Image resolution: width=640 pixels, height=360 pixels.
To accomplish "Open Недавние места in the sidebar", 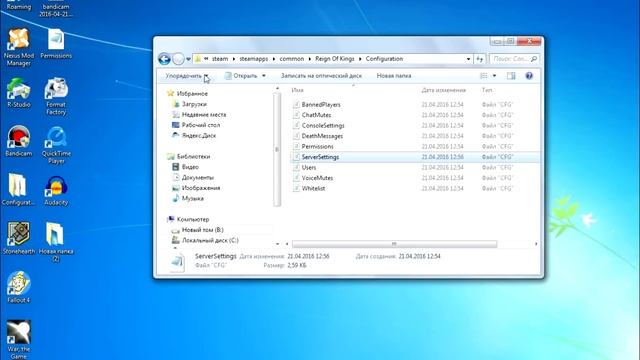I will click(199, 115).
